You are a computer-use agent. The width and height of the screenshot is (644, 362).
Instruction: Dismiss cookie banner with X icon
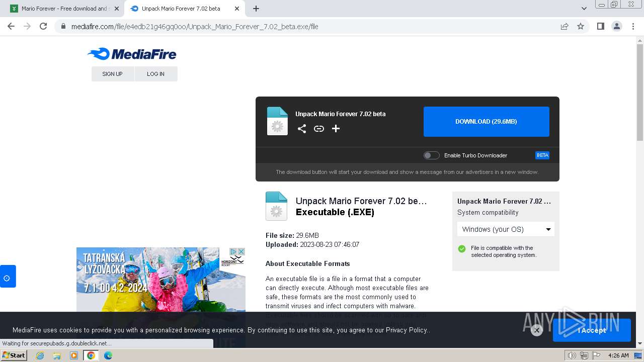[x=537, y=330]
